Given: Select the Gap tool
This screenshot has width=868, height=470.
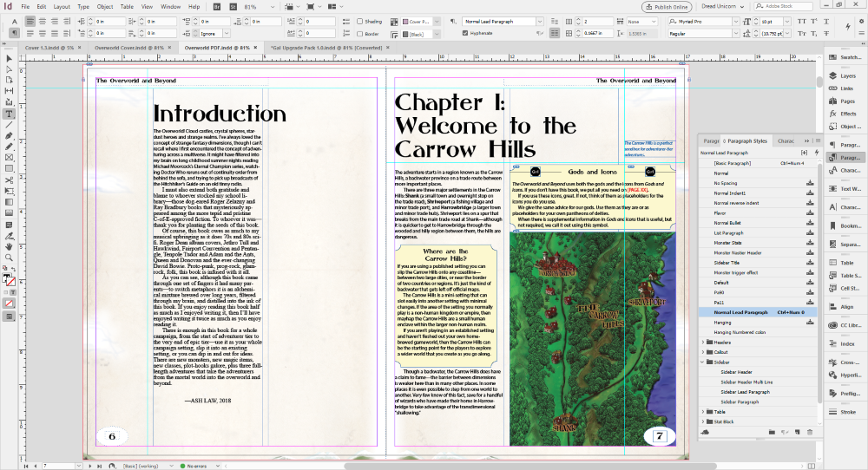Looking at the screenshot, I should tap(9, 91).
